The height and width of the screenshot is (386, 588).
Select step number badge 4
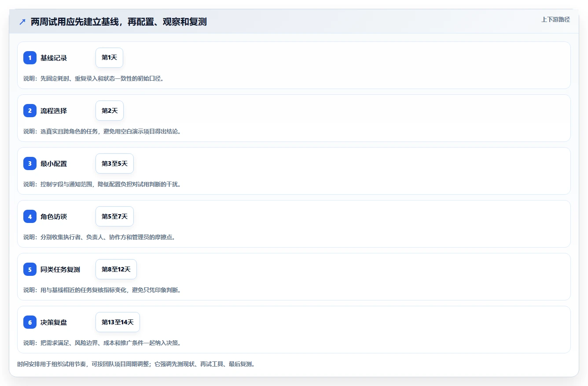30,216
